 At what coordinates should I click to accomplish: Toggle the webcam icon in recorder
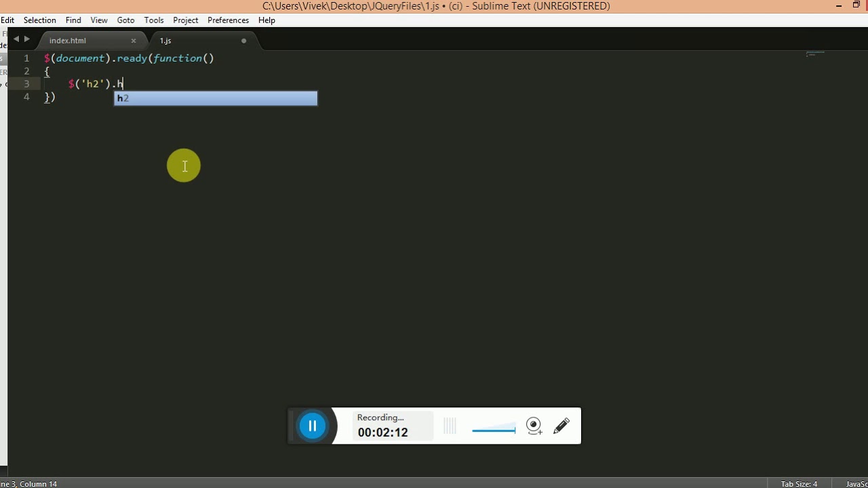coord(534,426)
